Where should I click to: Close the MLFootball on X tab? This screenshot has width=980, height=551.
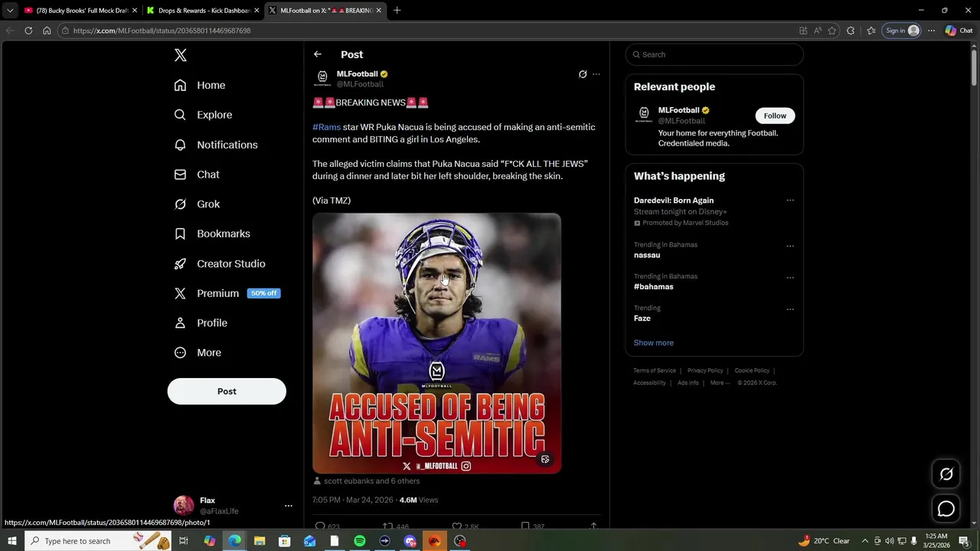click(378, 11)
